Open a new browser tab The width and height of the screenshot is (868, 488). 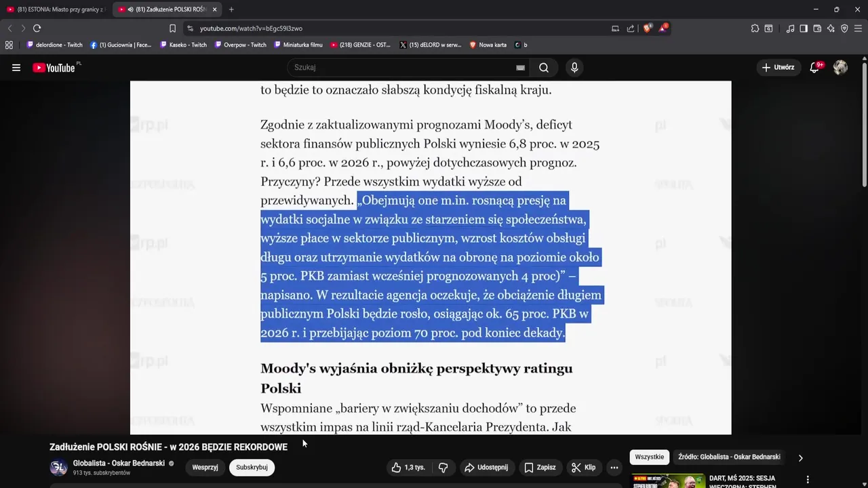pyautogui.click(x=231, y=9)
